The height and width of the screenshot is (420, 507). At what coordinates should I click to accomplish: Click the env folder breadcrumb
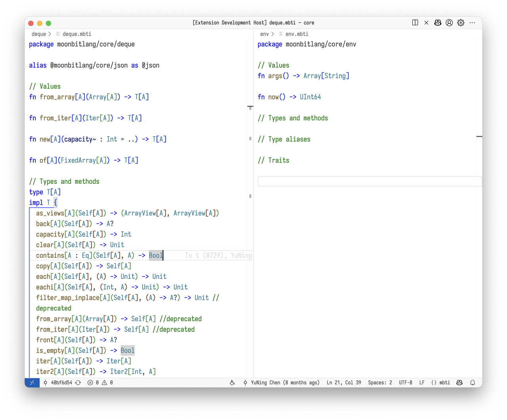point(265,34)
